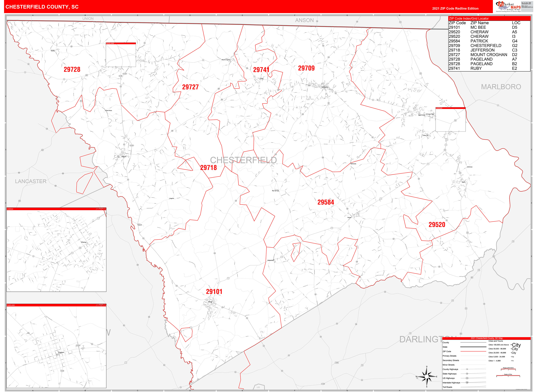Image resolution: width=535 pixels, height=392 pixels.
Task: Click the ANSON neighboring county label
Action: click(304, 20)
